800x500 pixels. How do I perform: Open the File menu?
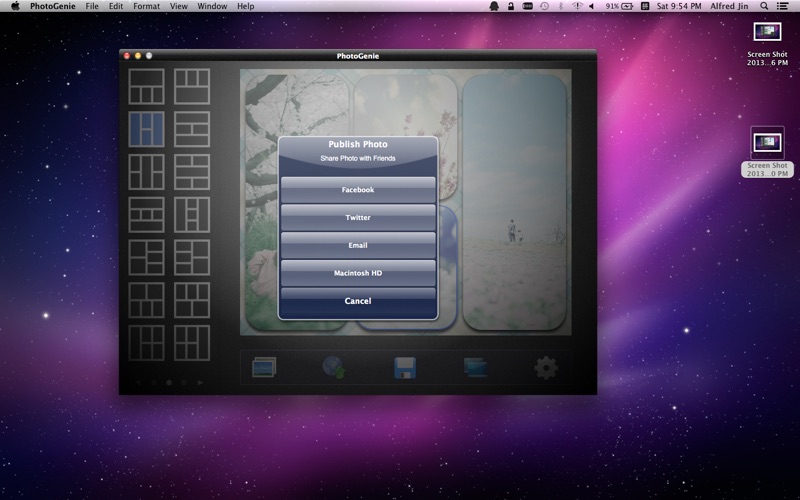pyautogui.click(x=92, y=6)
